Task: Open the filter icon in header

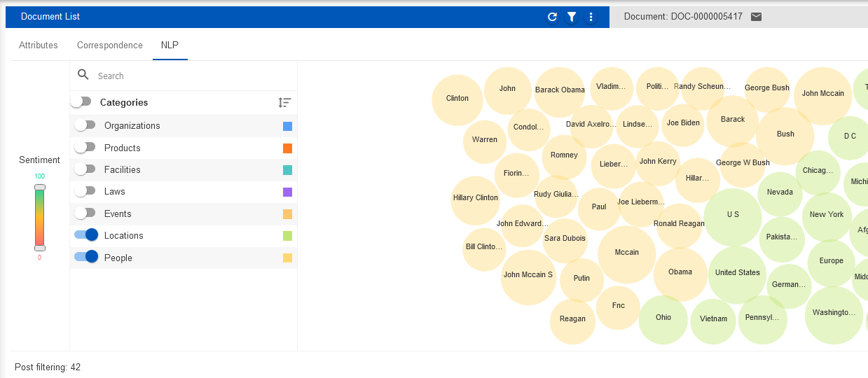Action: [x=572, y=17]
